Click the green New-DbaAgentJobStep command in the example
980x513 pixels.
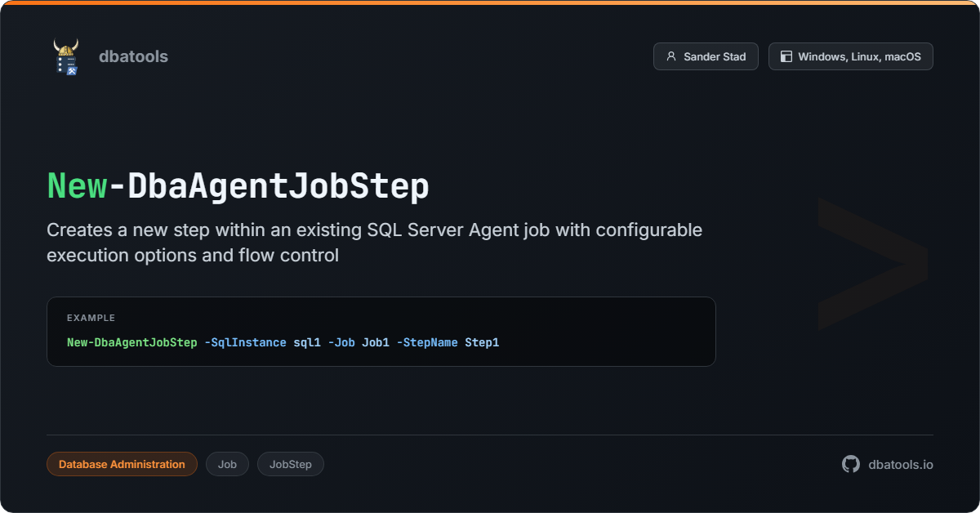(x=131, y=342)
